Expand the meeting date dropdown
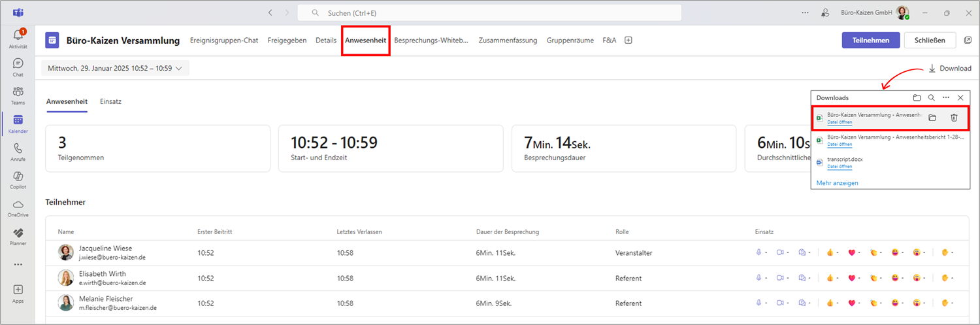980x325 pixels. coord(115,68)
